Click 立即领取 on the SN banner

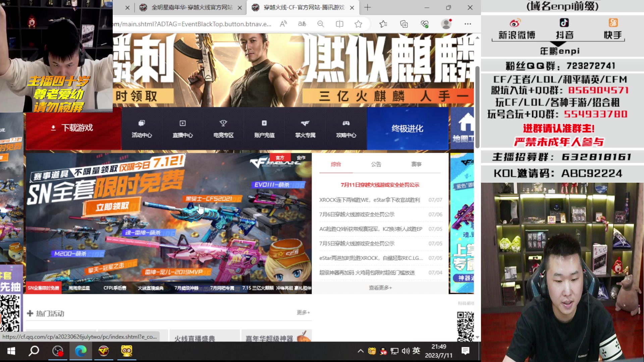coord(112,206)
